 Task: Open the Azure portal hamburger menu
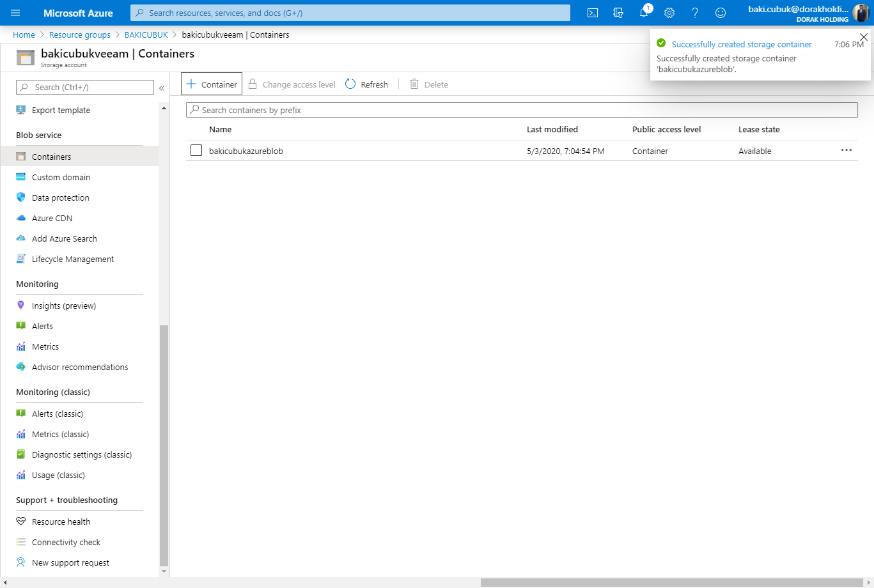pos(15,13)
